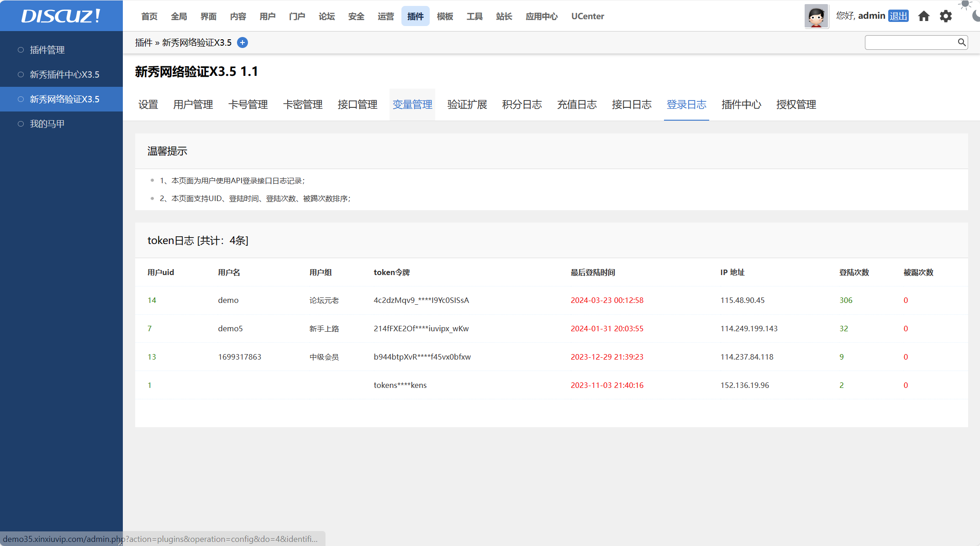Select 我的马甲 in the sidebar
Viewport: 980px width, 546px height.
(x=61, y=124)
